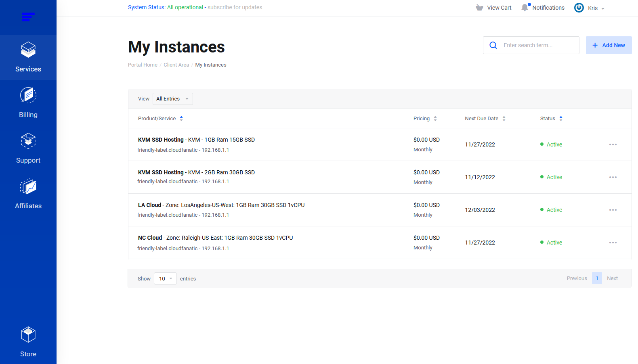
Task: Open the Support sidebar section
Action: tap(28, 149)
